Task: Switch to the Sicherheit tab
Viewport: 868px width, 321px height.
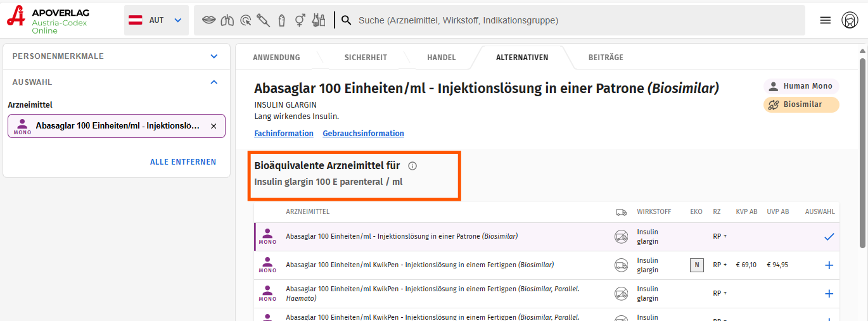Action: (366, 58)
